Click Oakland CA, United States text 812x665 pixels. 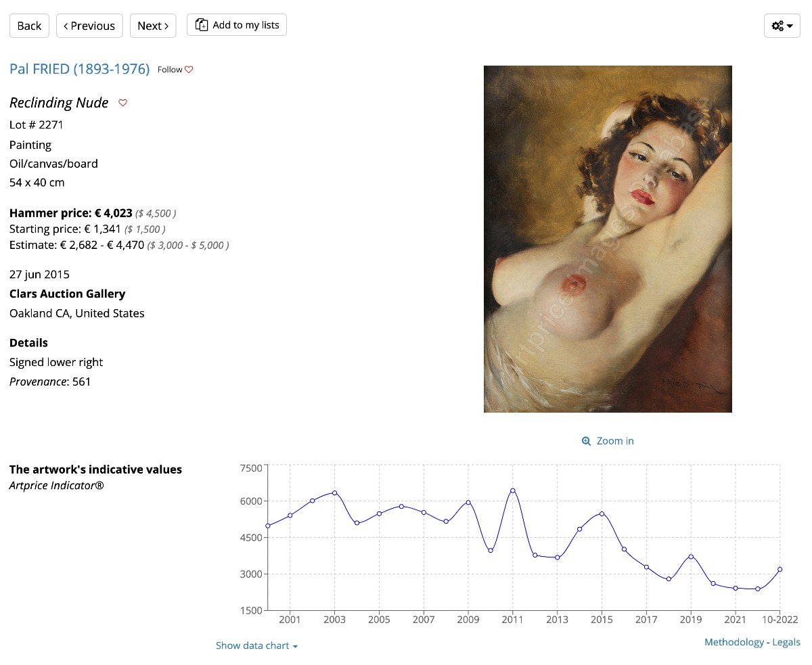77,313
